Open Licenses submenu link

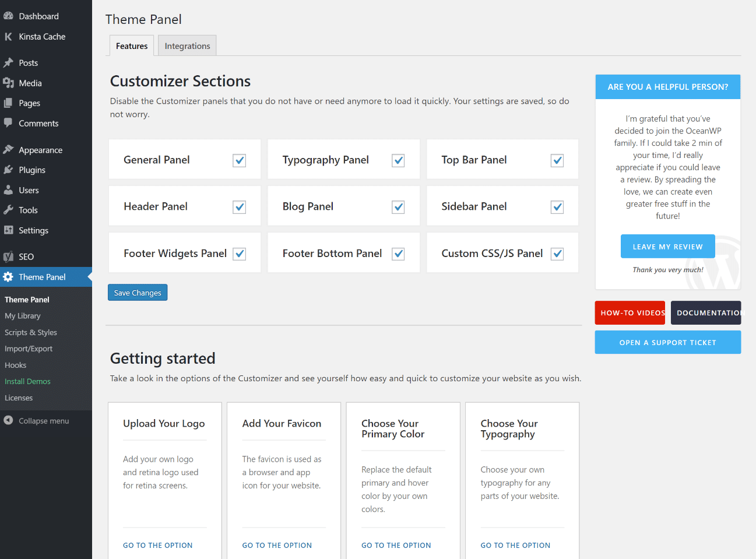point(19,398)
